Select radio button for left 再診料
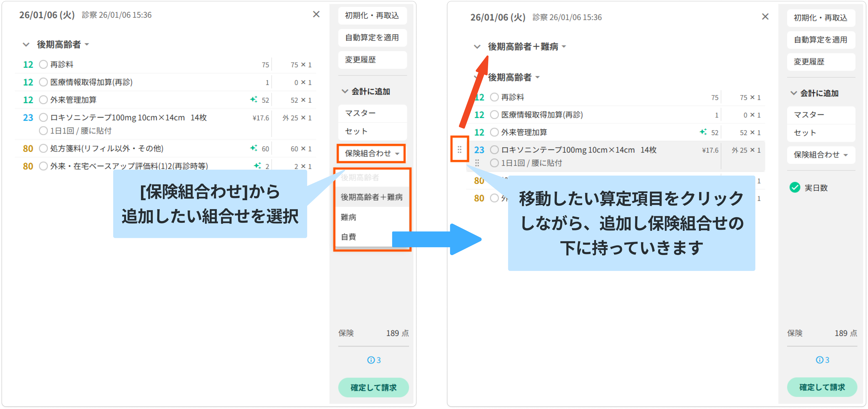 43,64
